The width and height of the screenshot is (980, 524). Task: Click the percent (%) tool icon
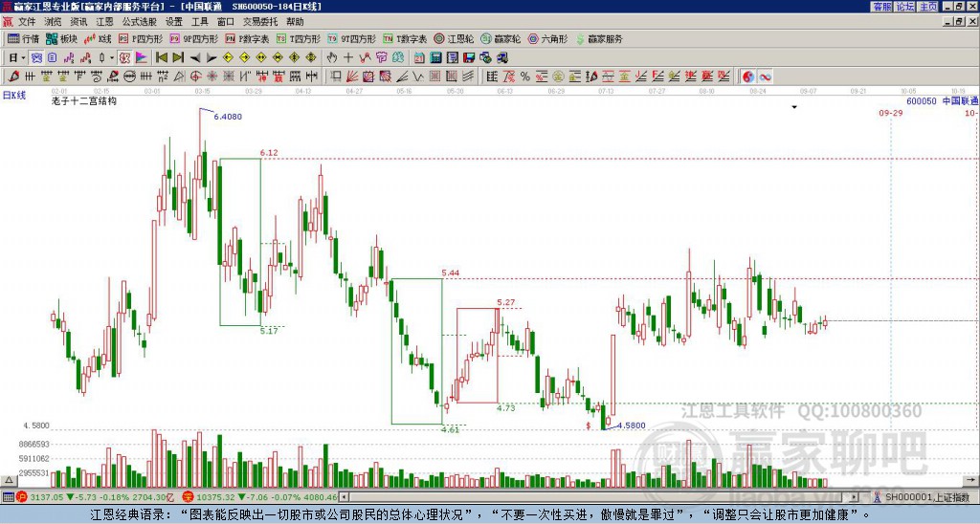tap(525, 76)
